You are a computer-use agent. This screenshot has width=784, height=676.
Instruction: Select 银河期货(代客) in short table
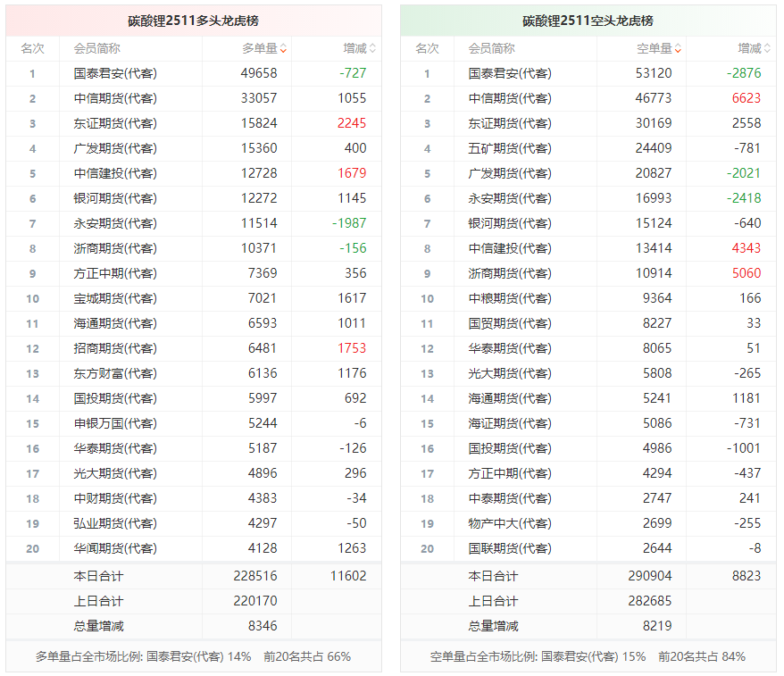(510, 223)
